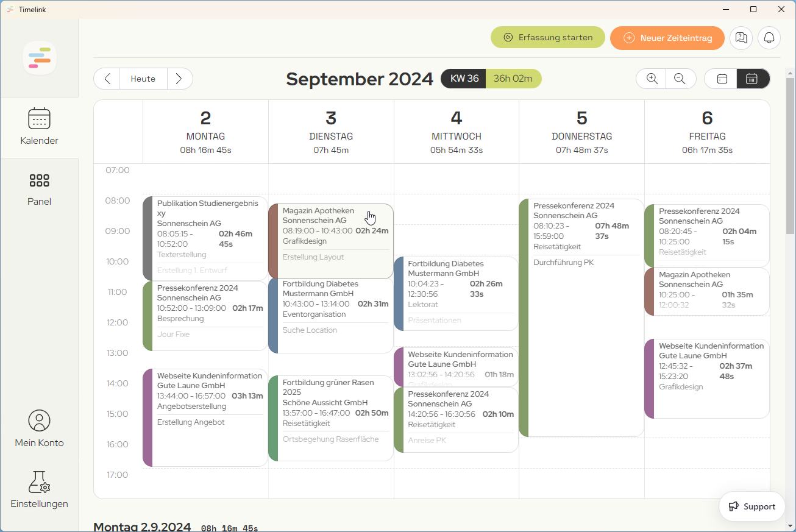Open notifications bell icon
This screenshot has height=532, width=796.
pyautogui.click(x=769, y=38)
